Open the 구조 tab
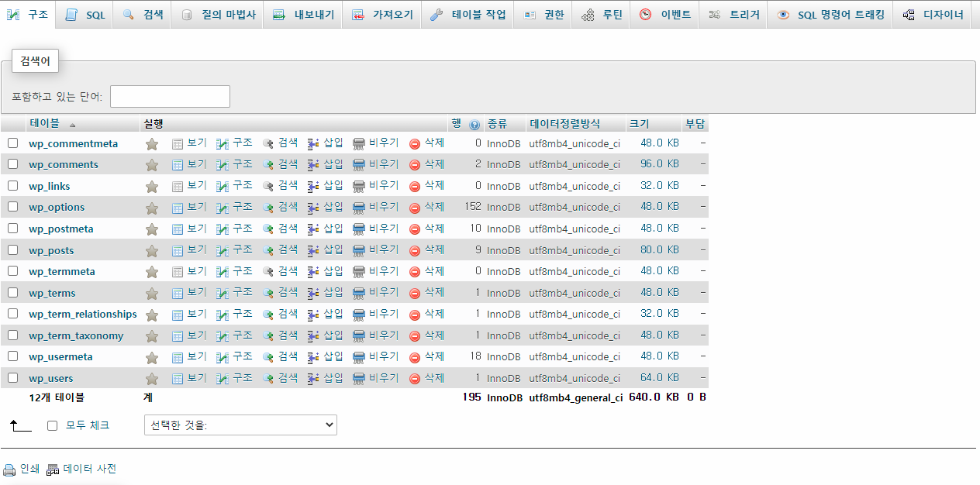The height and width of the screenshot is (485, 980). click(27, 15)
